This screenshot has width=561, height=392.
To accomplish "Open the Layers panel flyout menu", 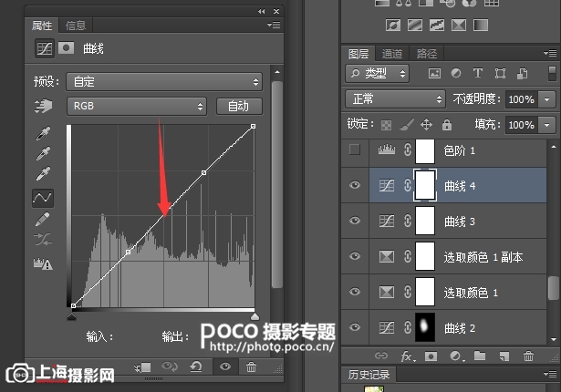I will pos(550,54).
